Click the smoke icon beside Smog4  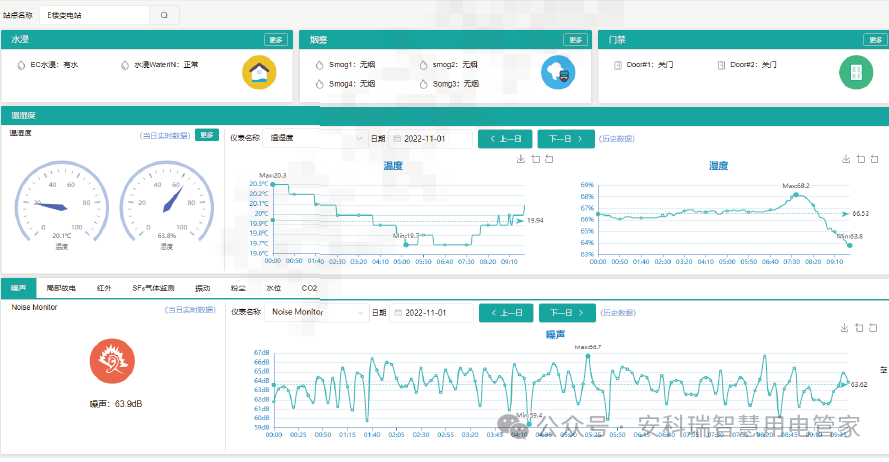pyautogui.click(x=320, y=84)
